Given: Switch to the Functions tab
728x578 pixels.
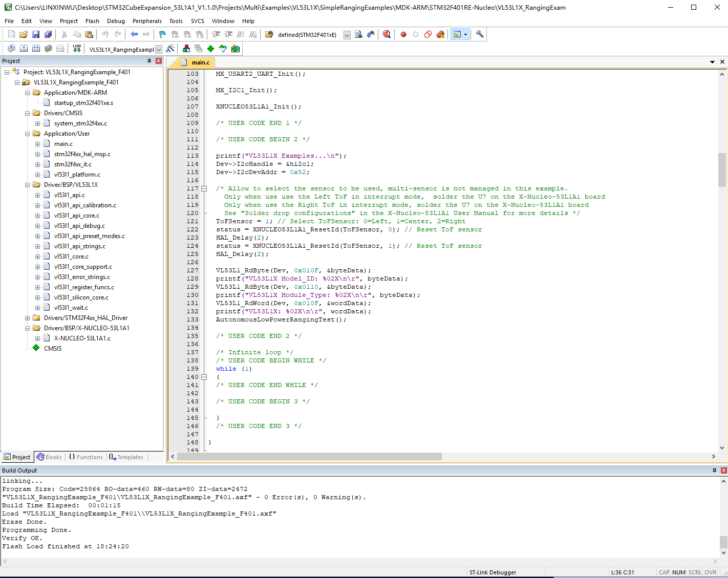Looking at the screenshot, I should click(x=85, y=457).
